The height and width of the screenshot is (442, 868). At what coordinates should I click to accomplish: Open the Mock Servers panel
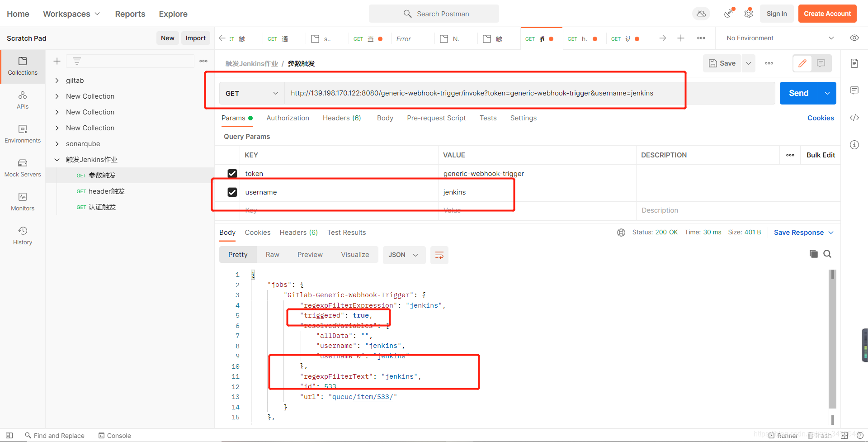click(23, 168)
